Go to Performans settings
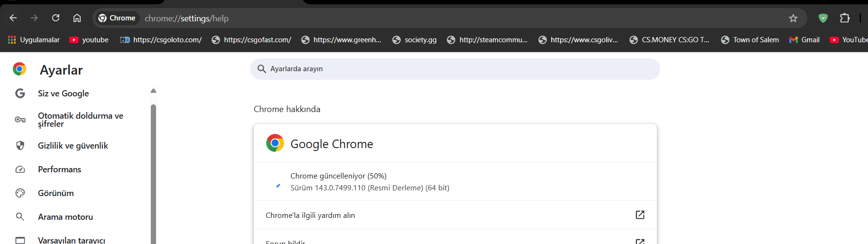The width and height of the screenshot is (868, 244). [x=60, y=169]
